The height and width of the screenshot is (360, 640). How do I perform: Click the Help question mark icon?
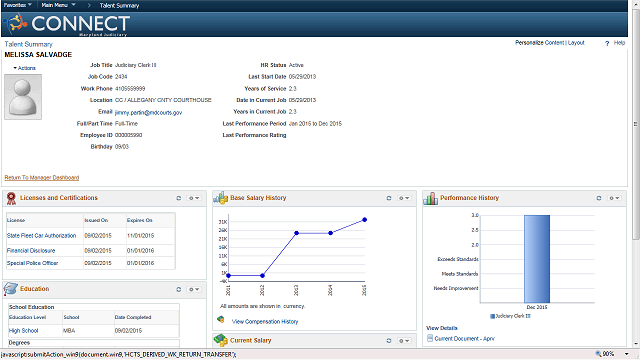(607, 43)
